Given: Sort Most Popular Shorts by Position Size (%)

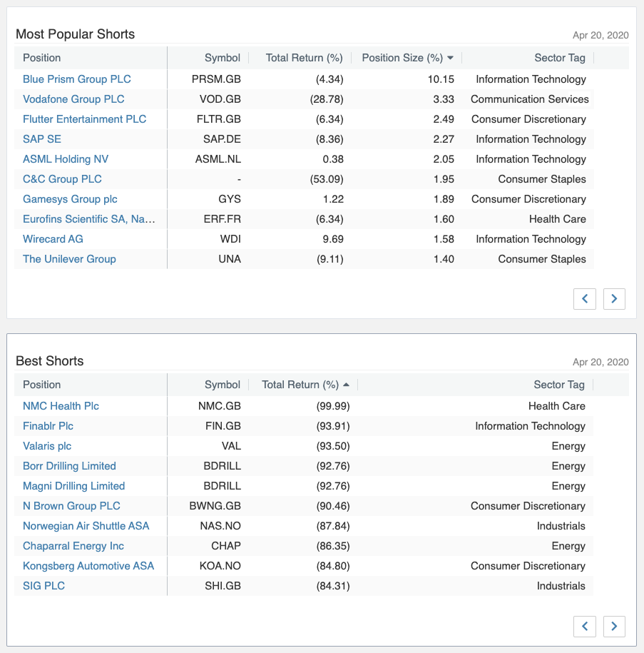Looking at the screenshot, I should click(x=407, y=58).
